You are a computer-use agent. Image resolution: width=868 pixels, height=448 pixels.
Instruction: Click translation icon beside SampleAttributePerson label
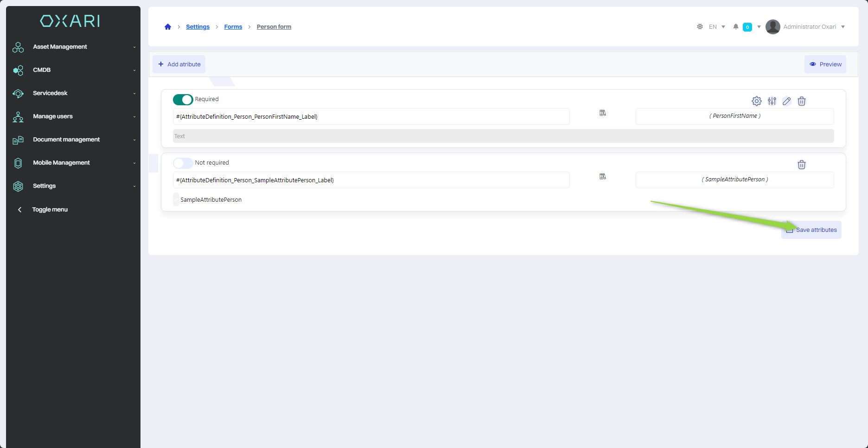pos(602,177)
